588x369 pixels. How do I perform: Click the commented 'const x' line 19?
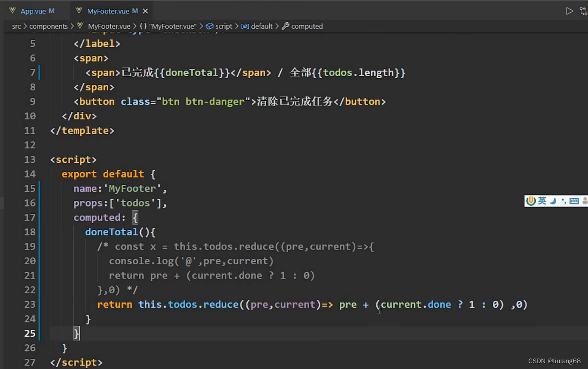[x=235, y=246]
